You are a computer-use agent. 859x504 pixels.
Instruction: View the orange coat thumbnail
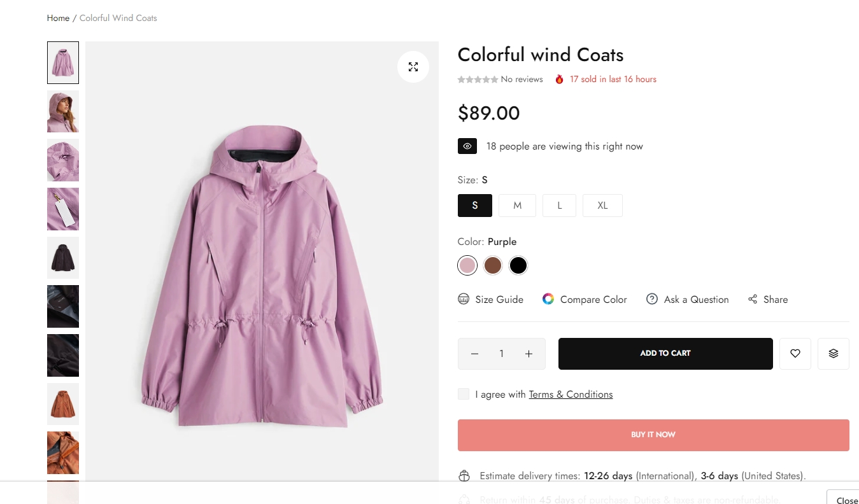(63, 403)
